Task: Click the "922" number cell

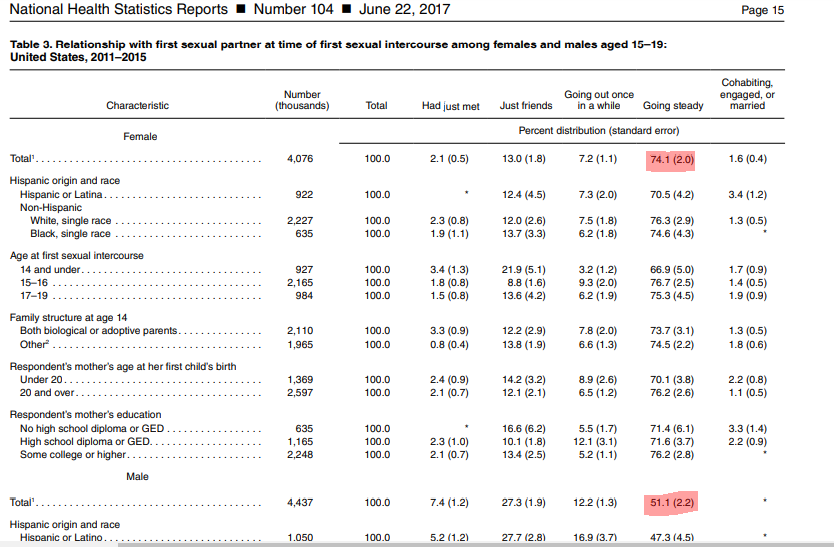Action: click(304, 195)
